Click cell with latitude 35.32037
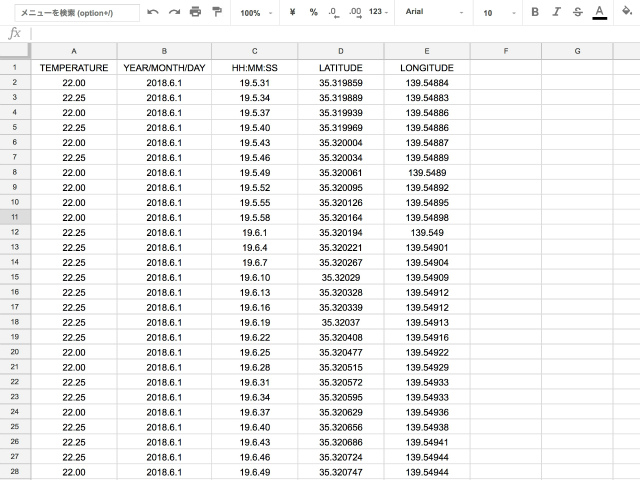The width and height of the screenshot is (640, 480). pyautogui.click(x=341, y=322)
